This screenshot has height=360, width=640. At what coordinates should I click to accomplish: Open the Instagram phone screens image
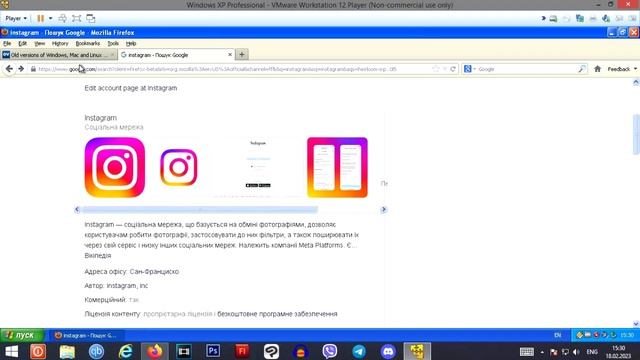(337, 167)
